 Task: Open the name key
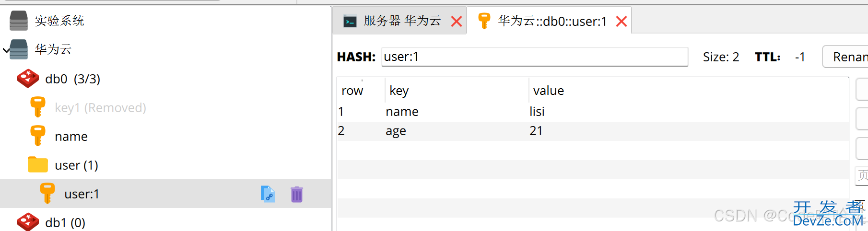click(71, 137)
